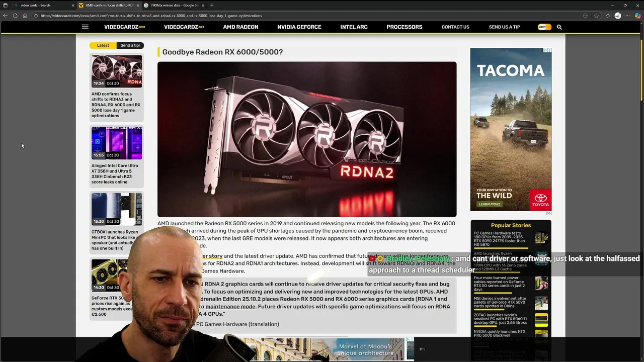Toggle the LIGHT theme switch
This screenshot has width=644, height=362.
544,27
